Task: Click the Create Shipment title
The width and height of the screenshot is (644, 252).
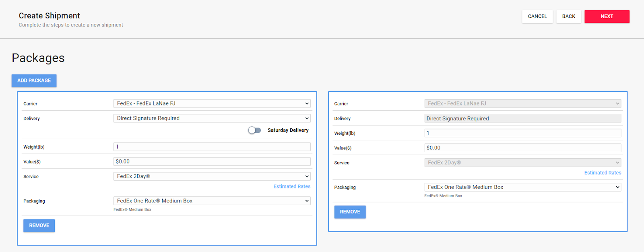Action: click(49, 16)
